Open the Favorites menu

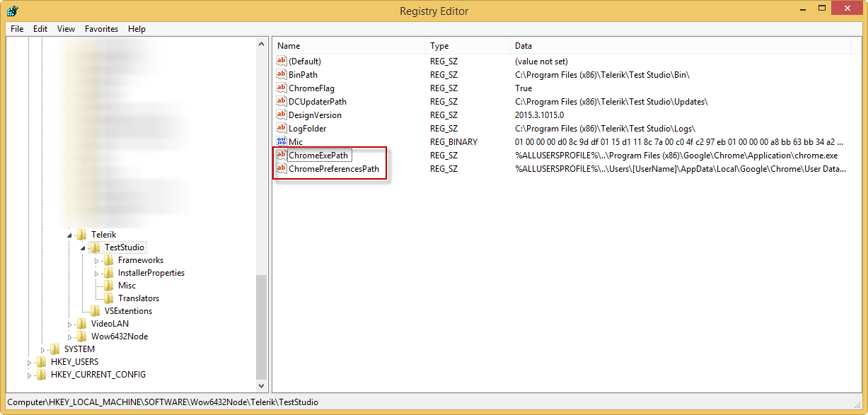(x=102, y=29)
